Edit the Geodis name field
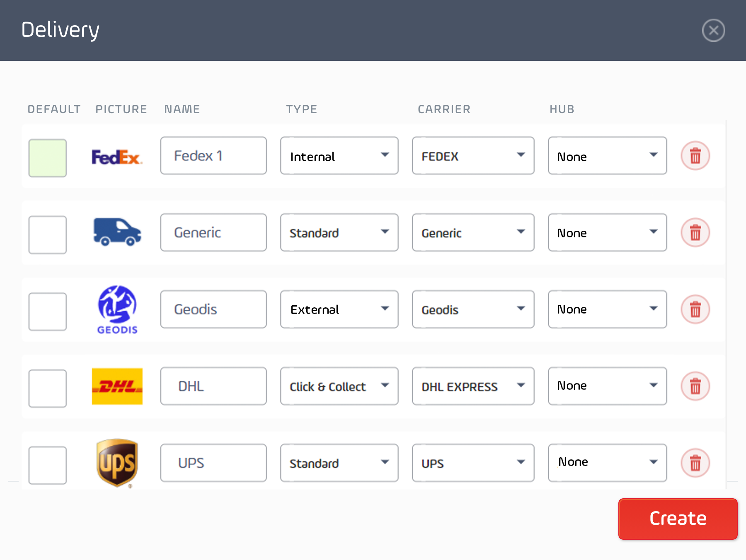 pyautogui.click(x=213, y=309)
